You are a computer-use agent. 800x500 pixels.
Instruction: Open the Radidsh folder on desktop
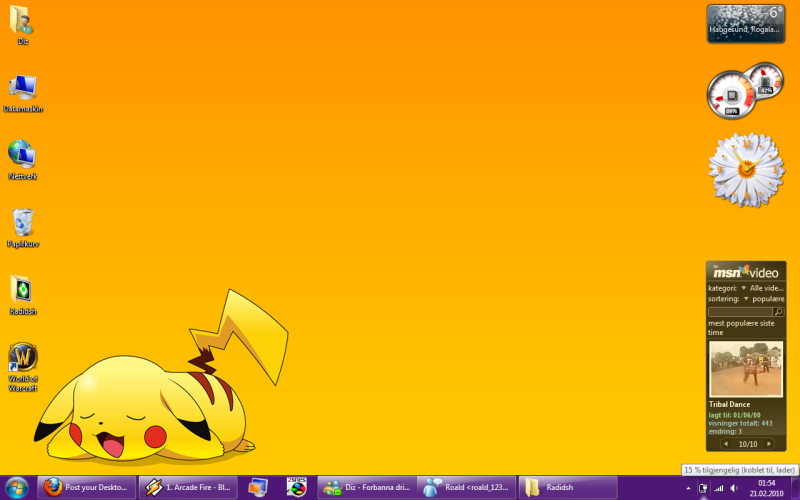[x=22, y=295]
